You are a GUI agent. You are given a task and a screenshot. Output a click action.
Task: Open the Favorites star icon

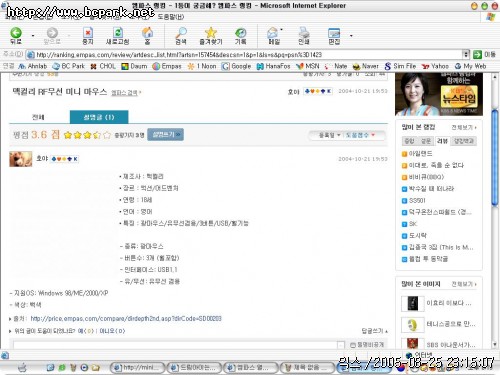click(x=211, y=35)
